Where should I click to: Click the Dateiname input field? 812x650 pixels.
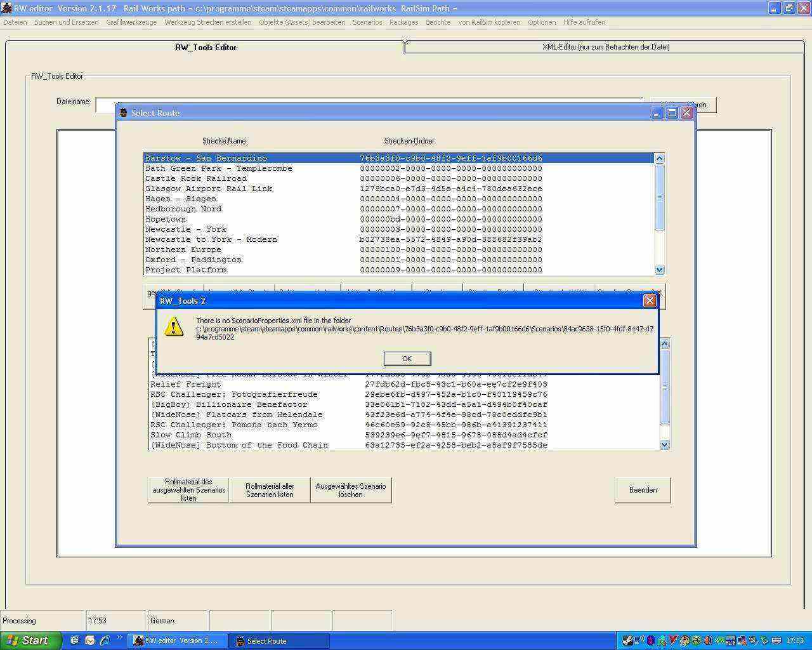369,105
